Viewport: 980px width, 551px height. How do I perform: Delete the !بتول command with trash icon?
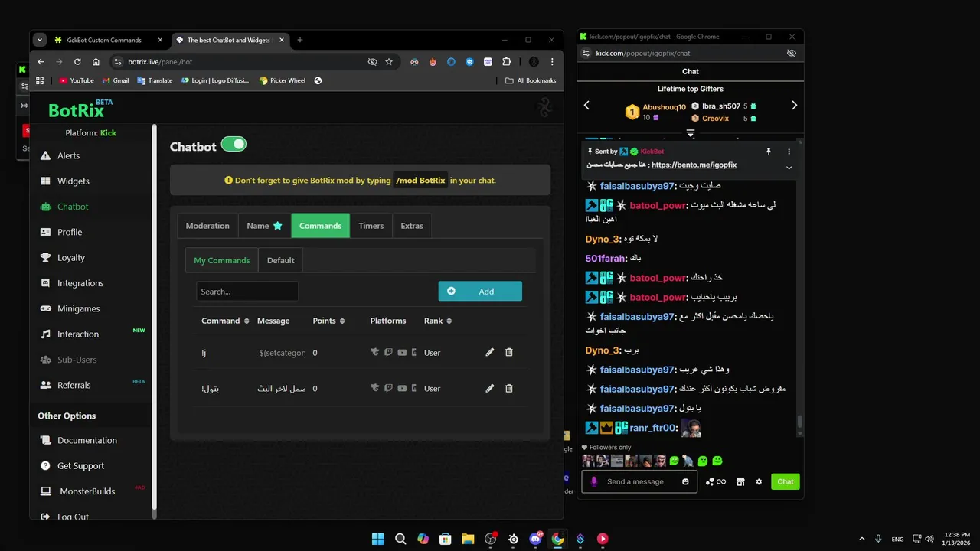tap(509, 388)
